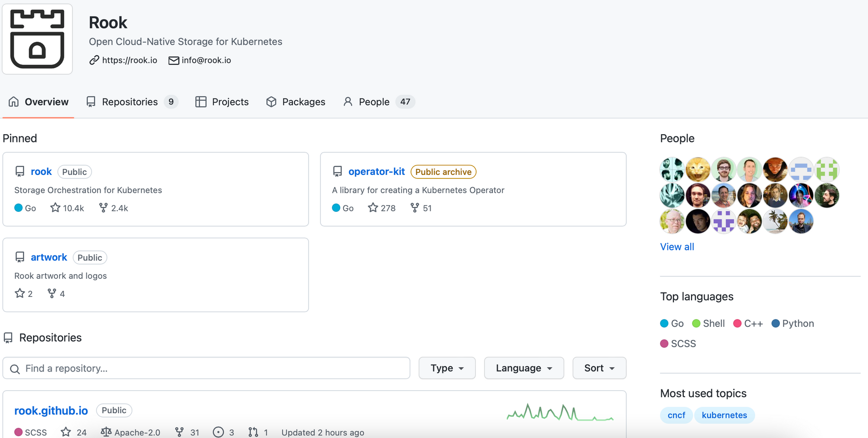Image resolution: width=868 pixels, height=438 pixels.
Task: Click the repository icon on the rook card
Action: 20,171
